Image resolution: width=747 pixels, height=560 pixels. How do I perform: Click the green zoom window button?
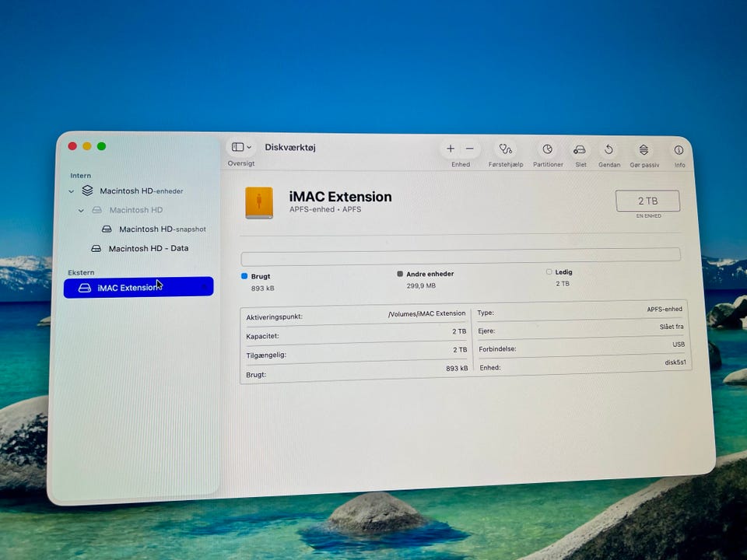click(101, 146)
